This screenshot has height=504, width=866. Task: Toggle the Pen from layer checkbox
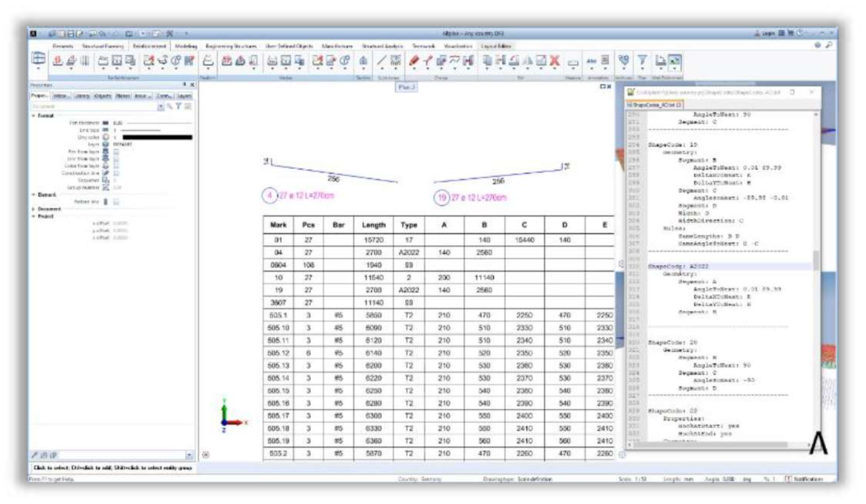coord(116,151)
